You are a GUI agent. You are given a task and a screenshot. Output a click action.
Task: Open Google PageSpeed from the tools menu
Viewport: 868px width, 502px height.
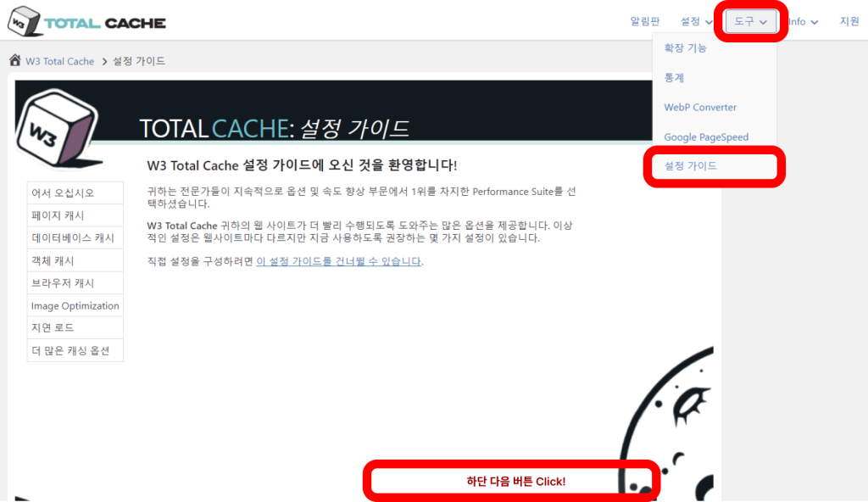coord(706,137)
